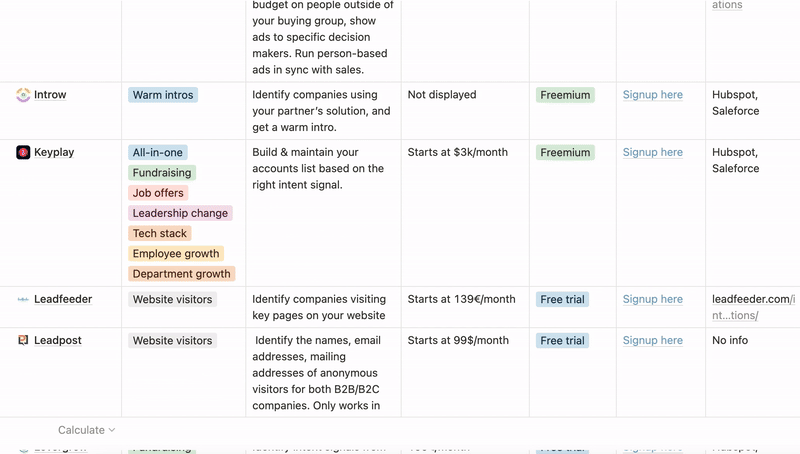Image resolution: width=800 pixels, height=454 pixels.
Task: Open the Keyplay row title
Action: [54, 153]
